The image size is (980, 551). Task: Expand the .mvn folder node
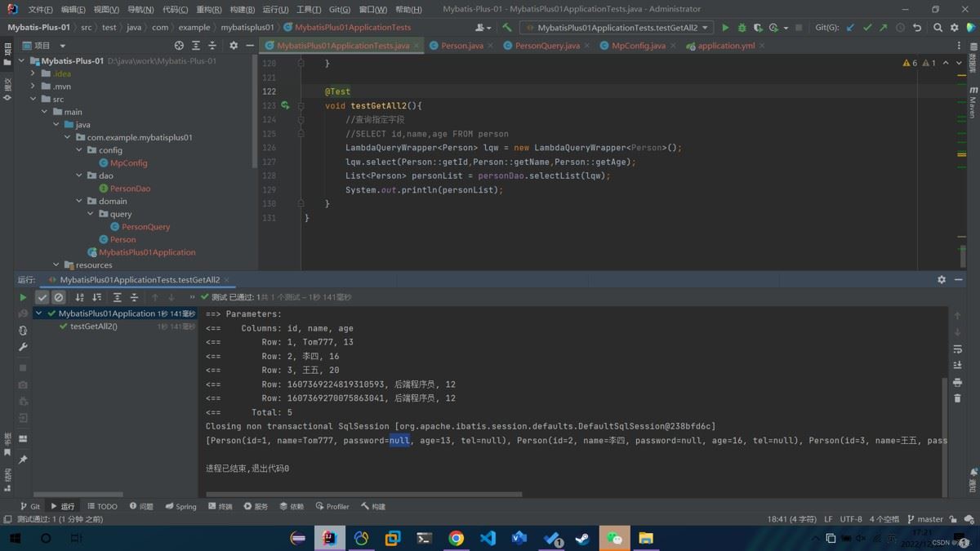(33, 86)
